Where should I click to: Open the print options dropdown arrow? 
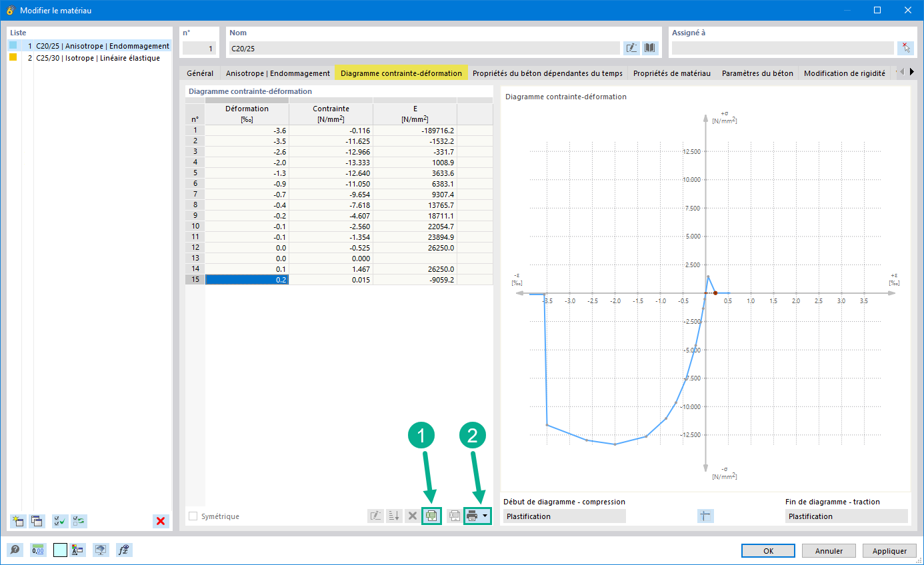coord(485,516)
